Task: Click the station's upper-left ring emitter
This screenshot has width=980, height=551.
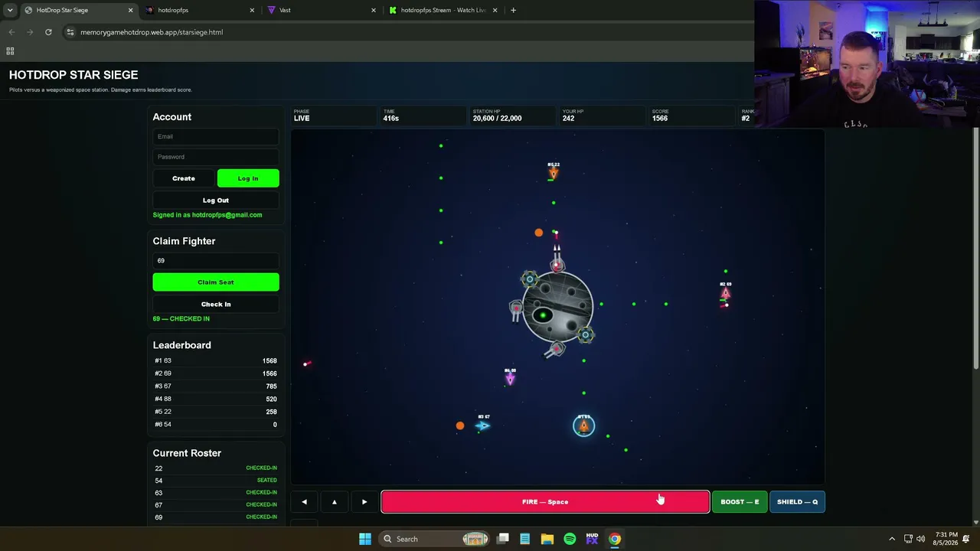Action: (529, 279)
